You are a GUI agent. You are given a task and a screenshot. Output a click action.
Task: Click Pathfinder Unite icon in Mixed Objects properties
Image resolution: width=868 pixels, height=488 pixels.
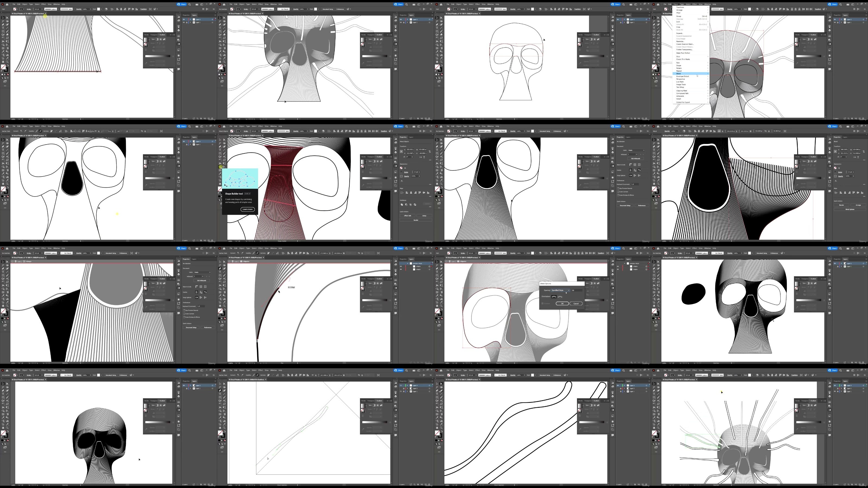[x=402, y=205]
